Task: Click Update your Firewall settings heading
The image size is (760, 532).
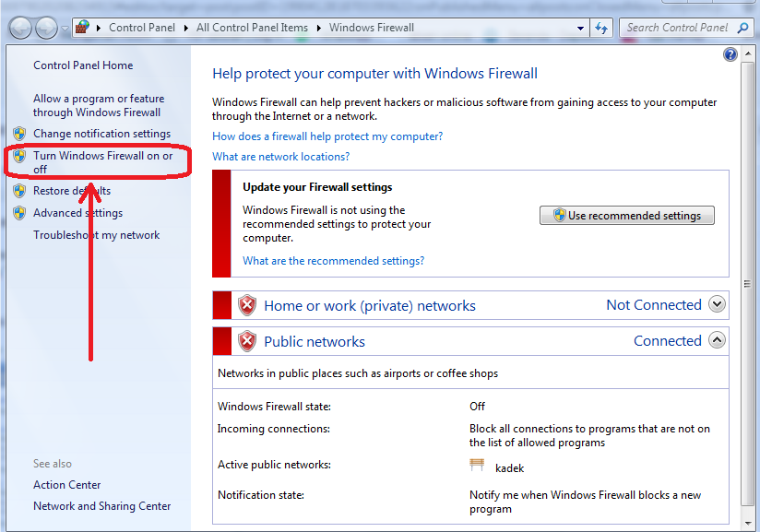Action: pyautogui.click(x=317, y=187)
